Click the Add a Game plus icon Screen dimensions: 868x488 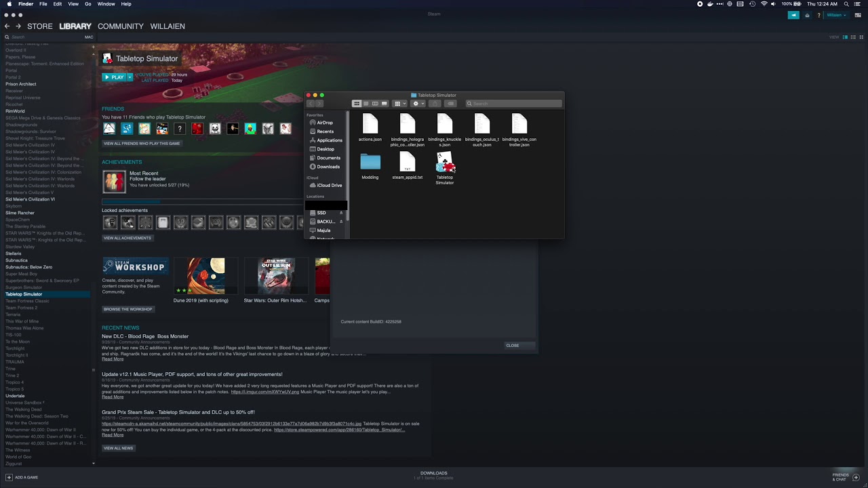9,477
